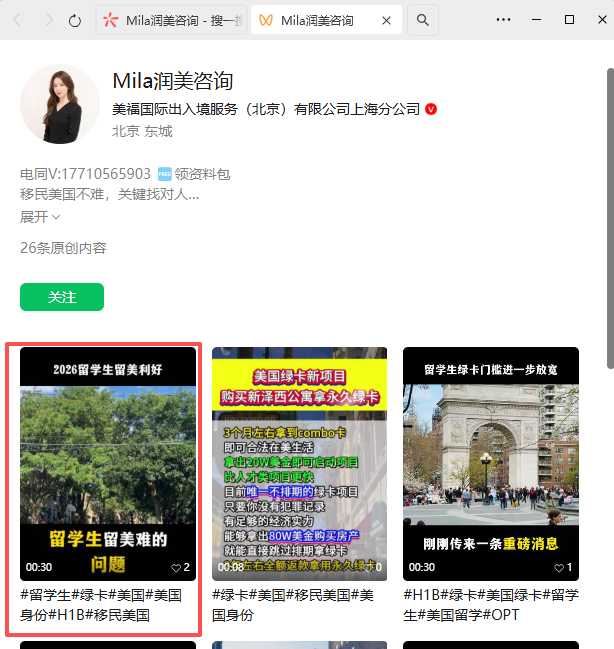This screenshot has width=614, height=649.
Task: Click the heart icon showing 2 likes
Action: 176,568
